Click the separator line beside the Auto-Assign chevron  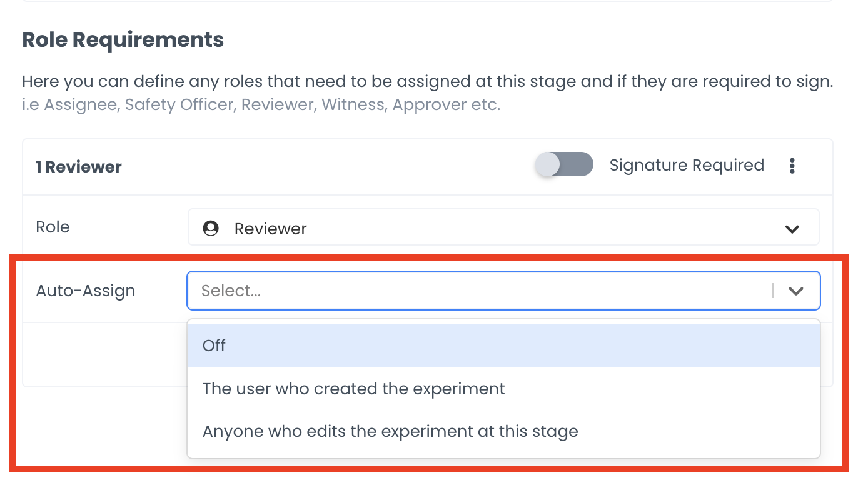773,291
